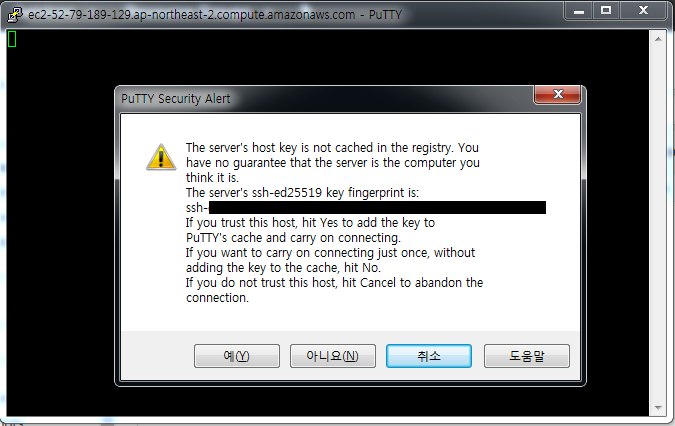
Task: Click the green terminal cursor block
Action: 12,39
